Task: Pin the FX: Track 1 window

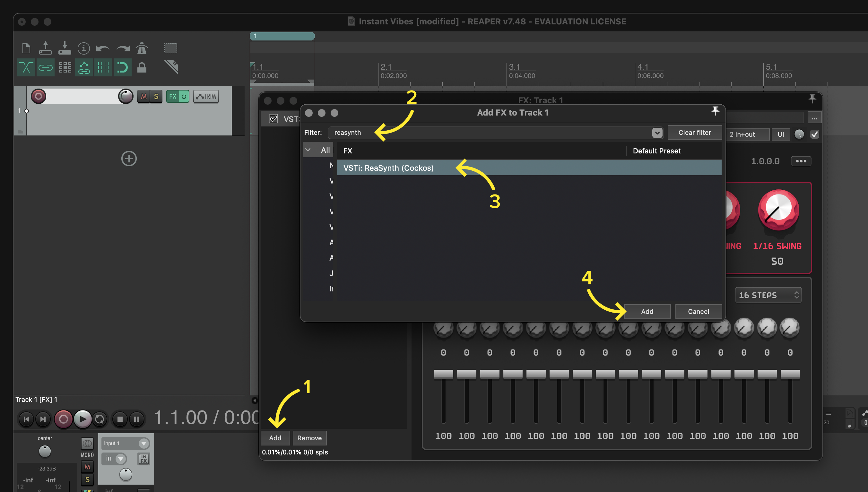Action: (x=812, y=99)
